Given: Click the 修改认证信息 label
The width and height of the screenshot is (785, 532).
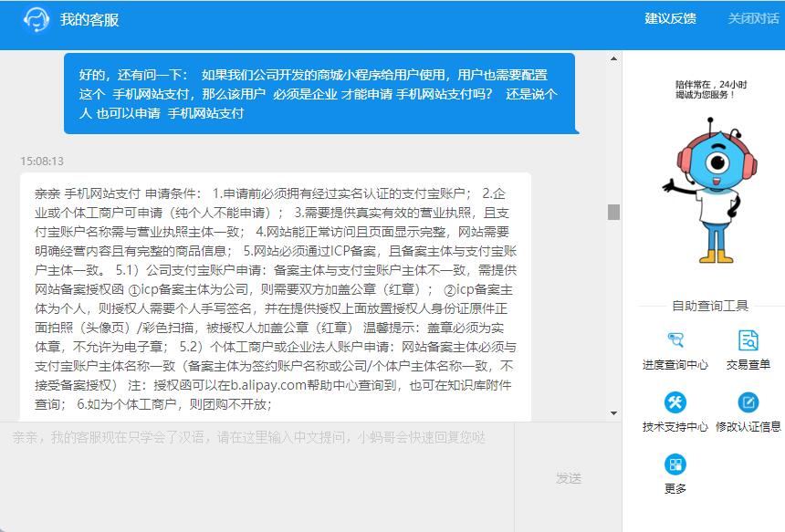Looking at the screenshot, I should pos(748,427).
